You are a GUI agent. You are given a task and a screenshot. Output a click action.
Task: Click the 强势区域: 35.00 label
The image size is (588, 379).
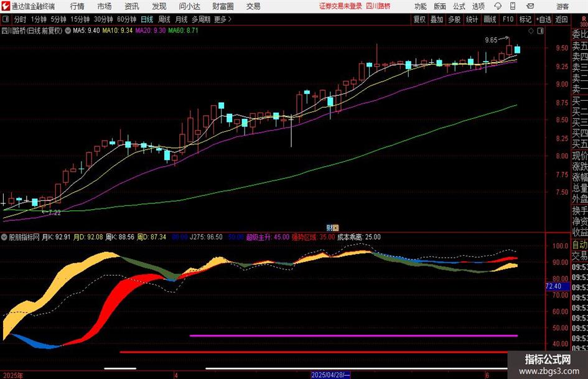[313, 237]
